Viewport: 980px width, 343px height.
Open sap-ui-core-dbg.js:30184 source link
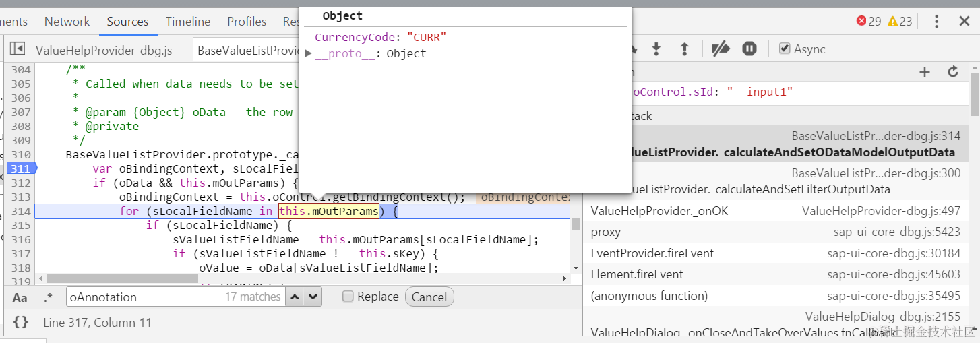click(x=894, y=253)
